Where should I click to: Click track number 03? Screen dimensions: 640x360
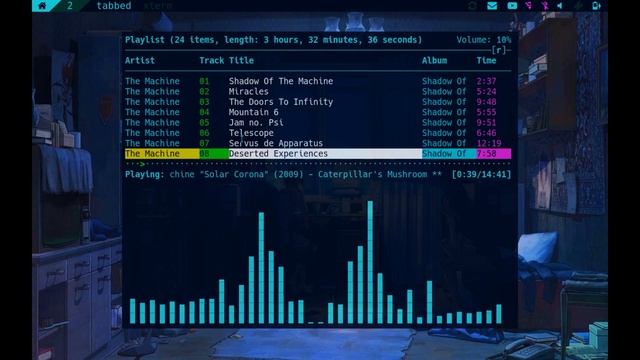[x=204, y=102]
